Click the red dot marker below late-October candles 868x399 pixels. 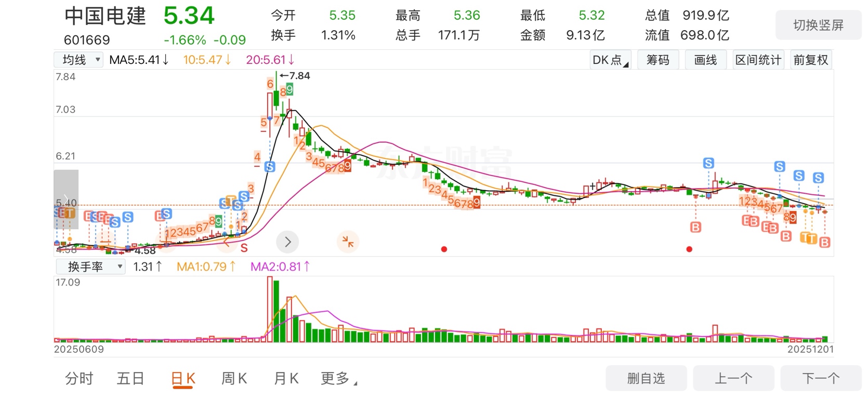(x=689, y=249)
